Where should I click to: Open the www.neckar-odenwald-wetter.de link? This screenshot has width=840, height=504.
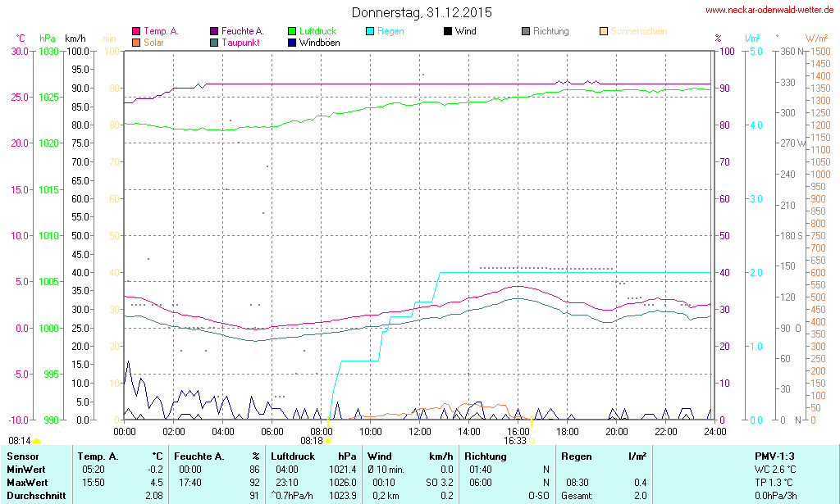(x=770, y=11)
